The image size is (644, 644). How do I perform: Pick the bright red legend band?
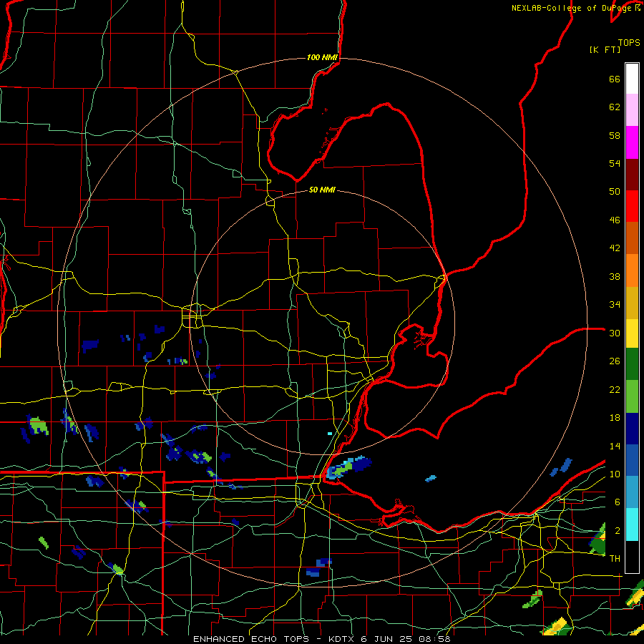point(632,206)
